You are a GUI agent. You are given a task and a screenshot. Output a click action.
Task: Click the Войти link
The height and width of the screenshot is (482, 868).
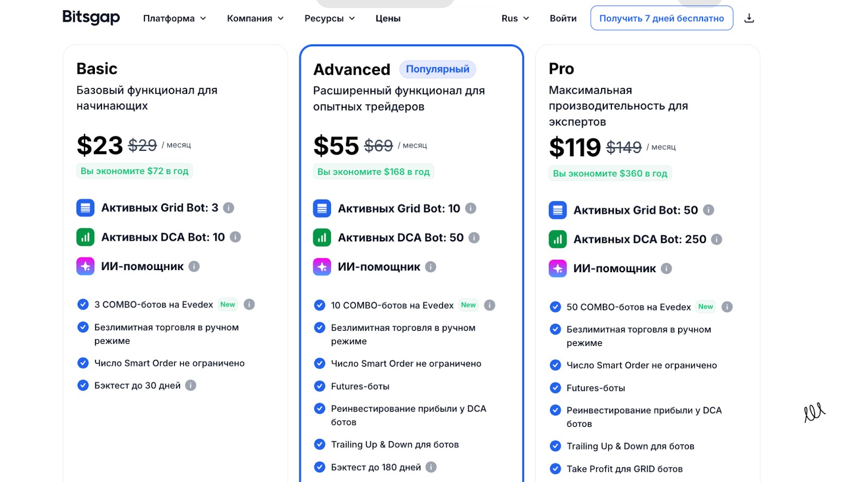click(563, 18)
